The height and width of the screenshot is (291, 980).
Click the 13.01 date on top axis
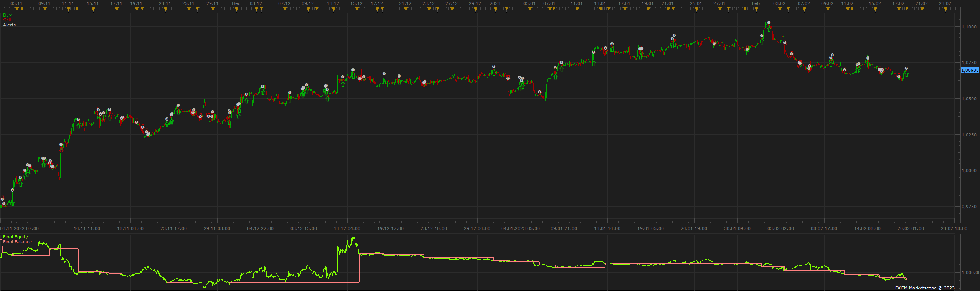click(600, 3)
